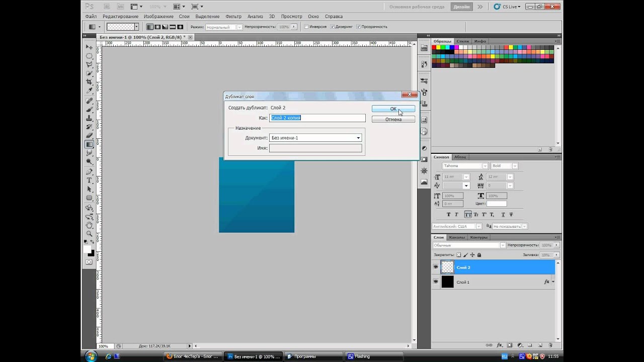644x362 pixels.
Task: Click the delete layer trash icon
Action: [550, 345]
